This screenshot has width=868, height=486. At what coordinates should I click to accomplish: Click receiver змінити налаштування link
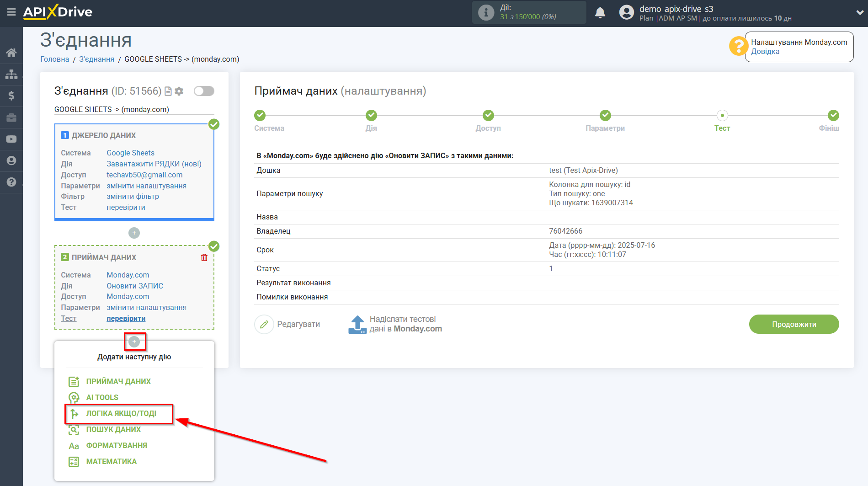coord(146,307)
